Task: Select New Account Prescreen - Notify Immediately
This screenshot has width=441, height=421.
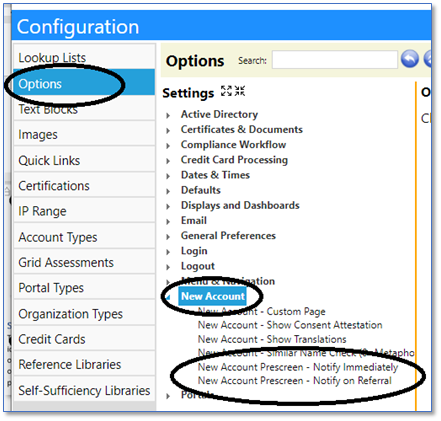Action: [298, 367]
